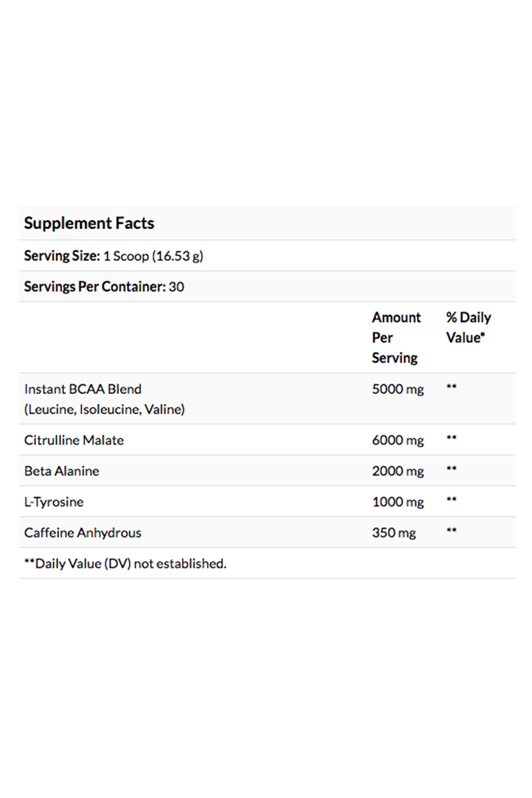
Task: Click the asterisks beside Caffeine Anhydrous
Action: tap(451, 530)
